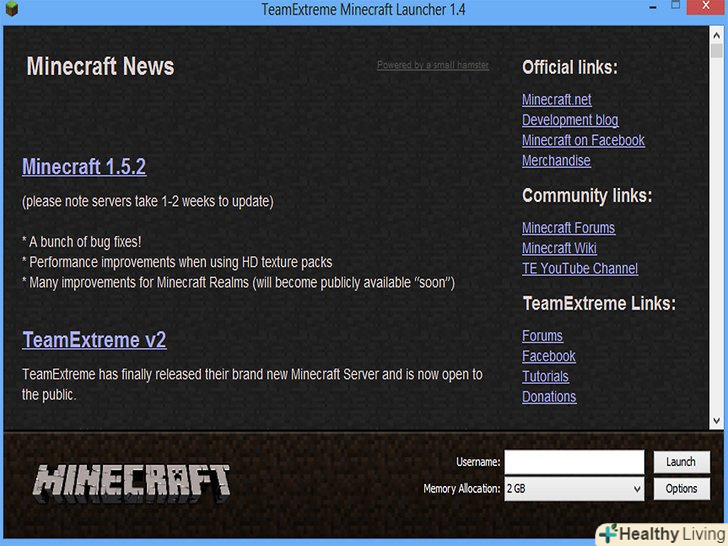728x546 pixels.
Task: Click 'Performance improvements when using HD texture packs'
Action: click(x=177, y=262)
